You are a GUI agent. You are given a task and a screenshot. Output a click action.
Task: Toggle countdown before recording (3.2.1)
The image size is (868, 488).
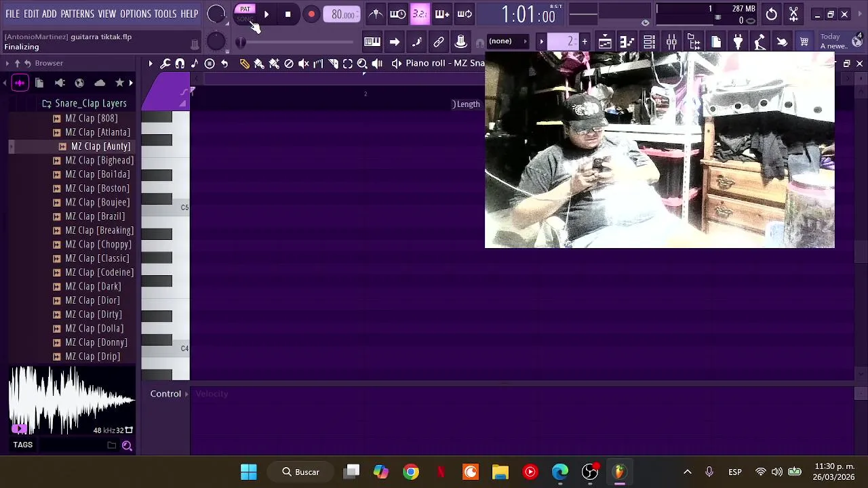tap(420, 14)
